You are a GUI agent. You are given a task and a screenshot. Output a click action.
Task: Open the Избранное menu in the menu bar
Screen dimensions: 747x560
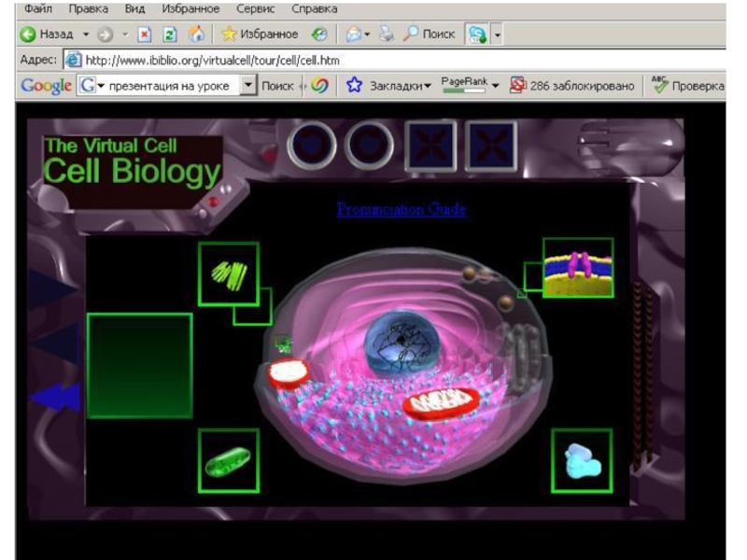[x=190, y=8]
